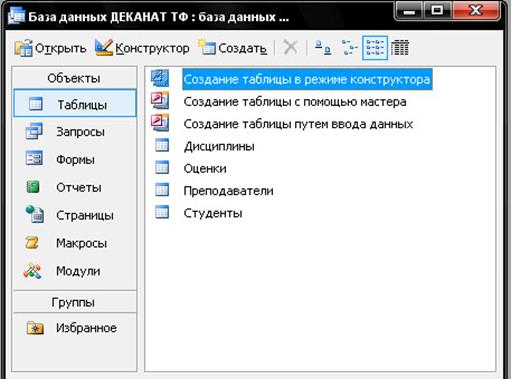This screenshot has width=511, height=379.
Task: Click the icon beside Преподаватели table
Action: (162, 190)
